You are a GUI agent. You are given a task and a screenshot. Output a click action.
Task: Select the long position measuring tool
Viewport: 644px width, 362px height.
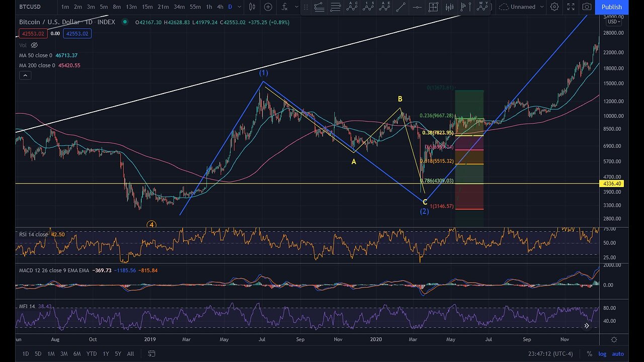[433, 7]
